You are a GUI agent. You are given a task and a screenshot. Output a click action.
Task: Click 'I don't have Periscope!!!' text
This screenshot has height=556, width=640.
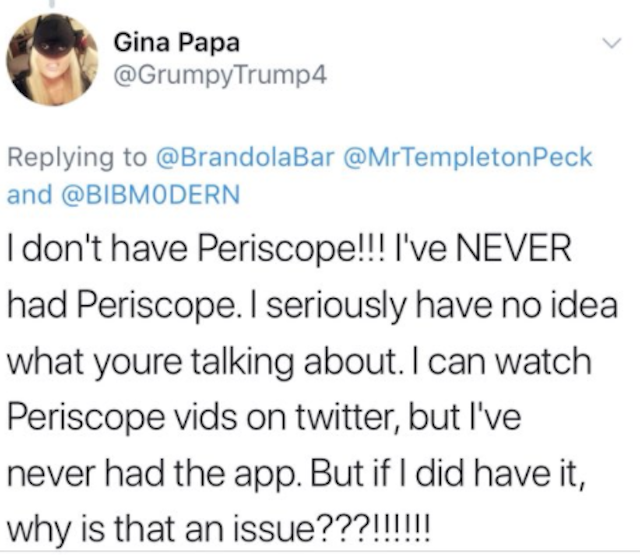pyautogui.click(x=196, y=250)
